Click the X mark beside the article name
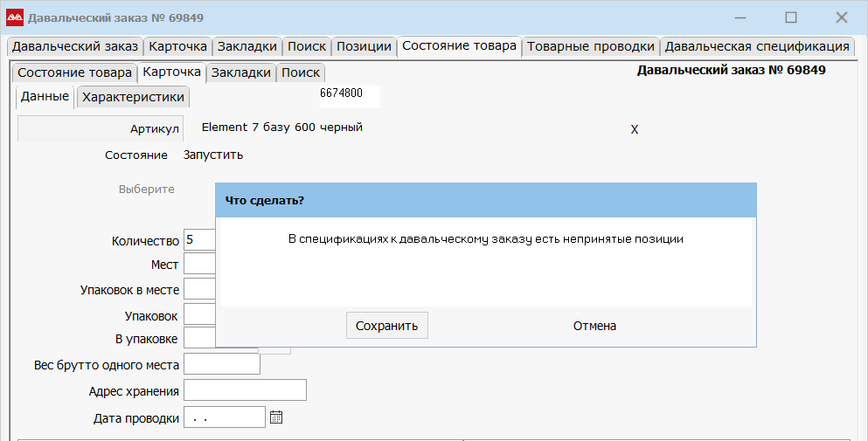The image size is (868, 441). (635, 129)
